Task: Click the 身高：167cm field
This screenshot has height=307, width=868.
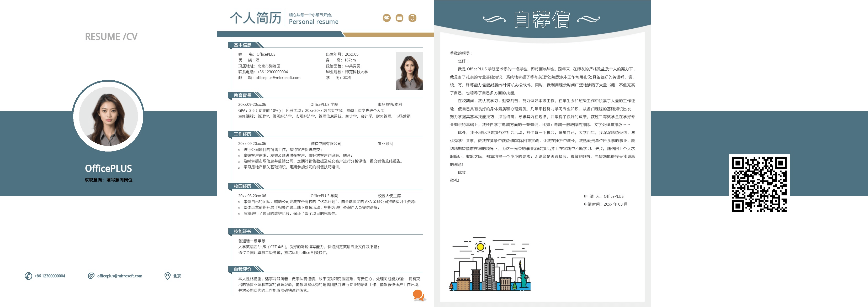Action: click(x=341, y=60)
